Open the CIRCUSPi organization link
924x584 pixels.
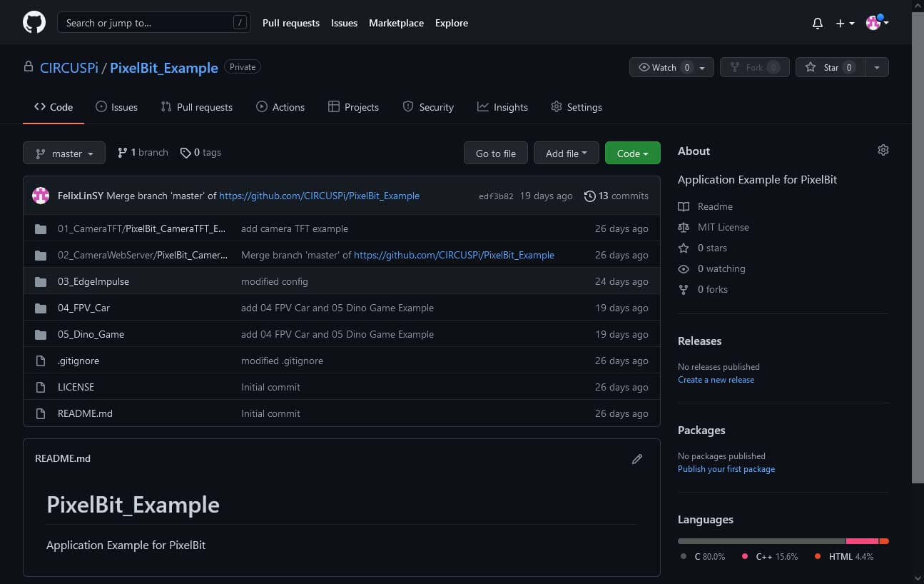[69, 68]
